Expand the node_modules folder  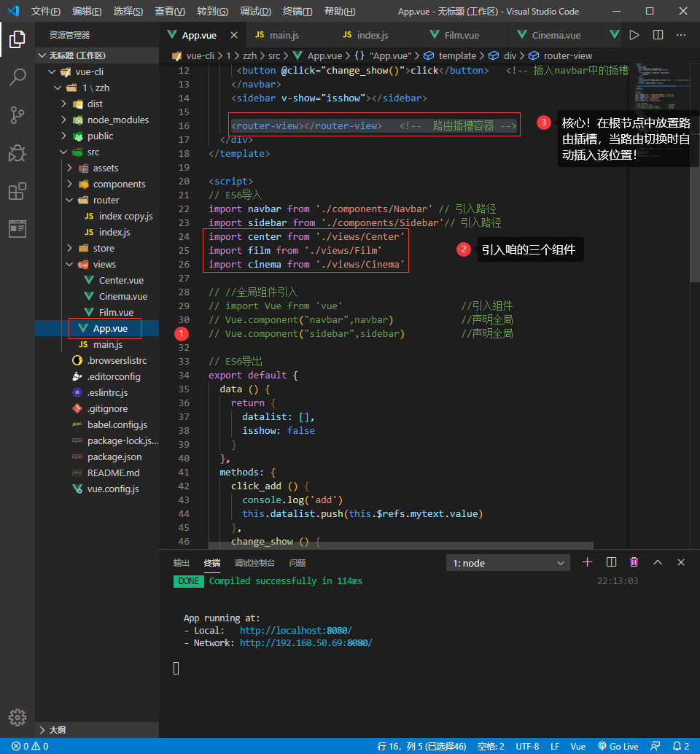click(117, 120)
